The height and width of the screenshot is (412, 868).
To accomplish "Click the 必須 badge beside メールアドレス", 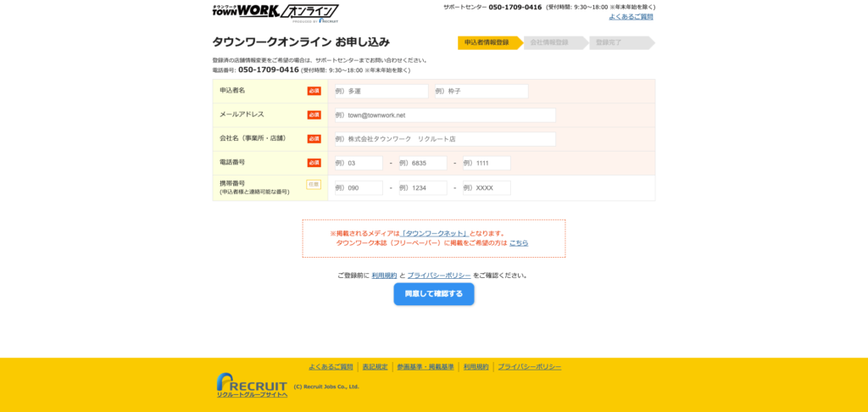I will point(314,115).
